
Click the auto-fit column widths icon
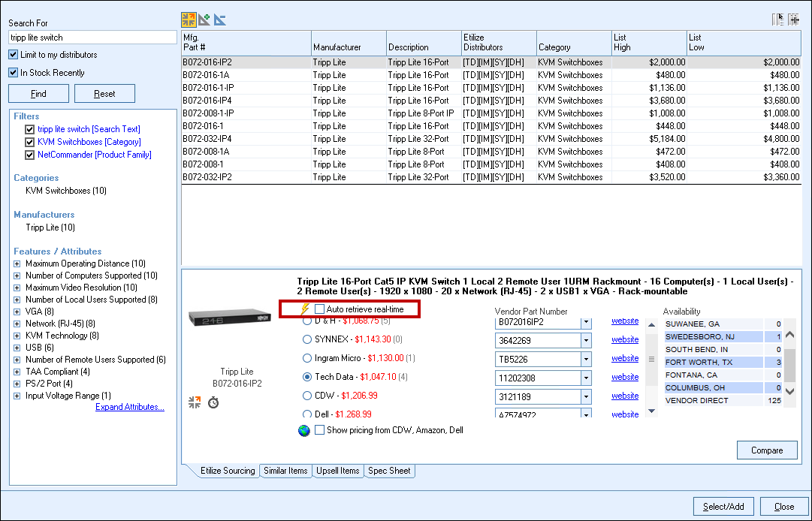tap(794, 20)
